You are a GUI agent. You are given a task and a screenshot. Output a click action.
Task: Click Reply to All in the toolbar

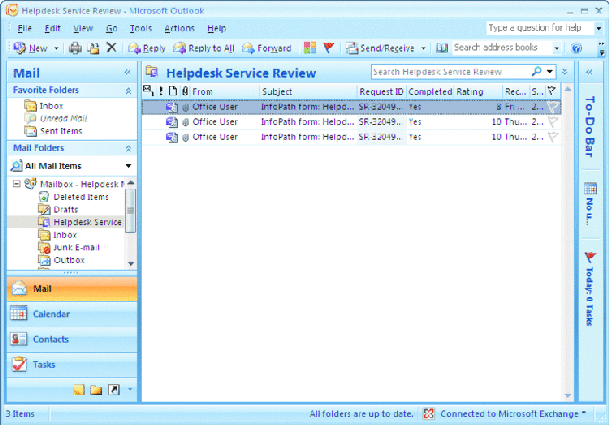coord(204,48)
